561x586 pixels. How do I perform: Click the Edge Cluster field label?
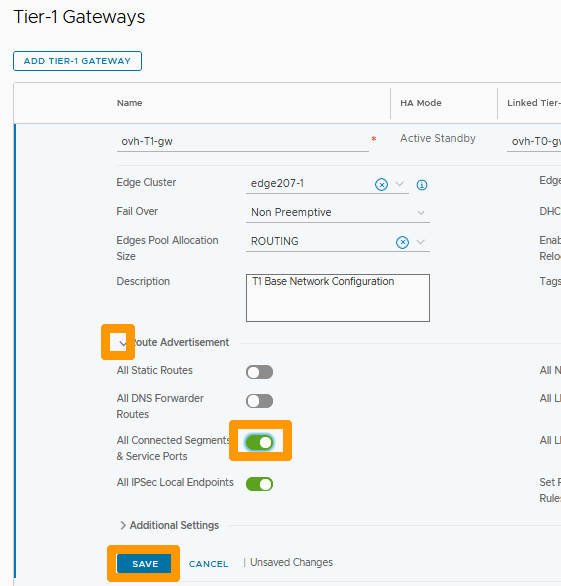tap(146, 182)
